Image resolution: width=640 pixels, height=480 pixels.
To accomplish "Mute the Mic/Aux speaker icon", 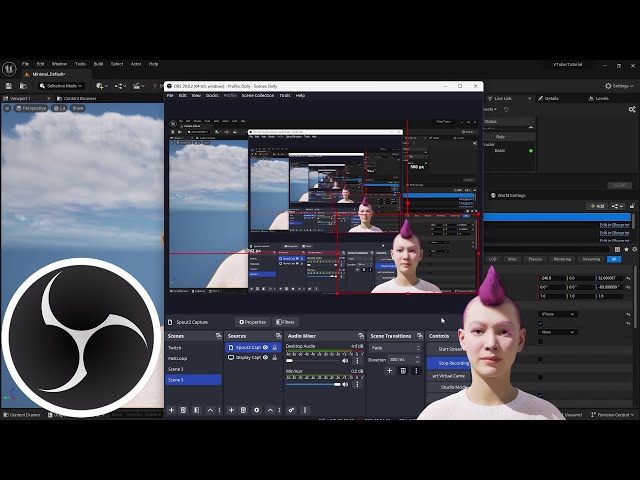I will pyautogui.click(x=345, y=384).
